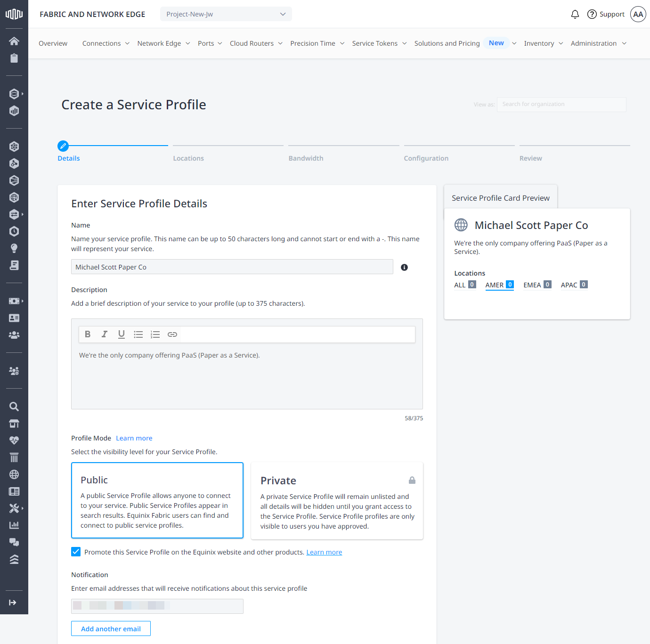
Task: Select APAC locations filter in card preview
Action: 574,285
